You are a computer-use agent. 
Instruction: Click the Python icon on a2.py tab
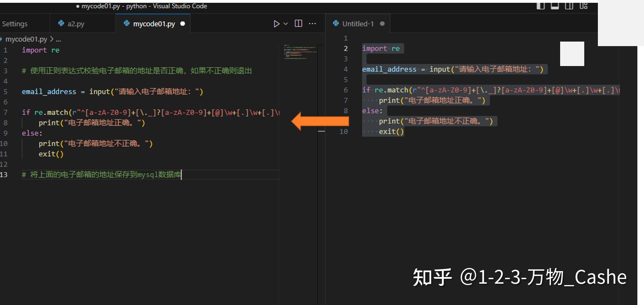[x=61, y=23]
